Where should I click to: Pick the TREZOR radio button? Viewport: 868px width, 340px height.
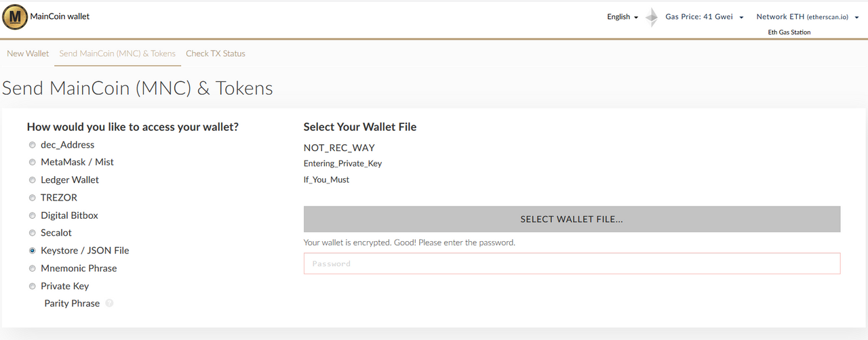(x=33, y=198)
